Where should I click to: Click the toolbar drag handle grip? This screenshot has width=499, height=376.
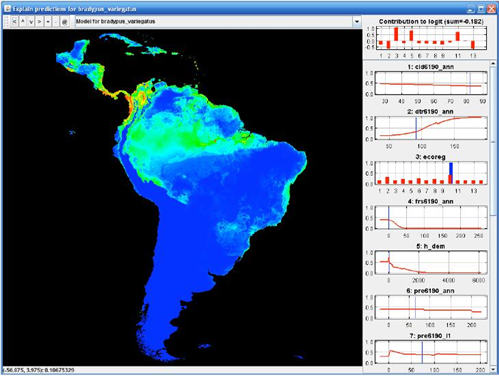[x=7, y=22]
